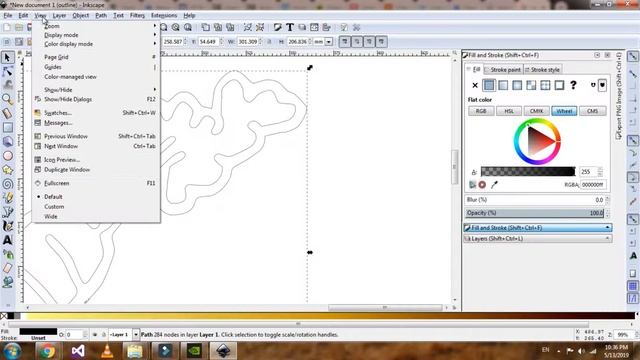Select the Zoom magnifier tool in toolbox
The width and height of the screenshot is (640, 360).
(x=7, y=100)
